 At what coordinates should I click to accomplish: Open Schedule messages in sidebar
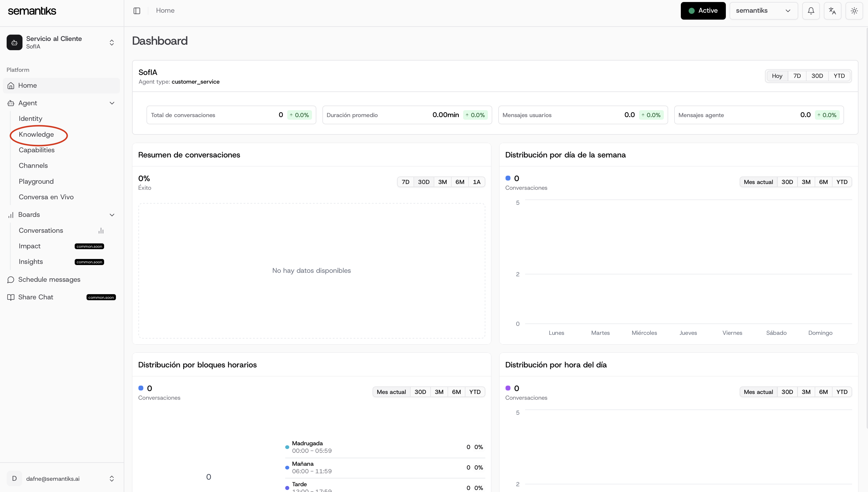coord(49,279)
